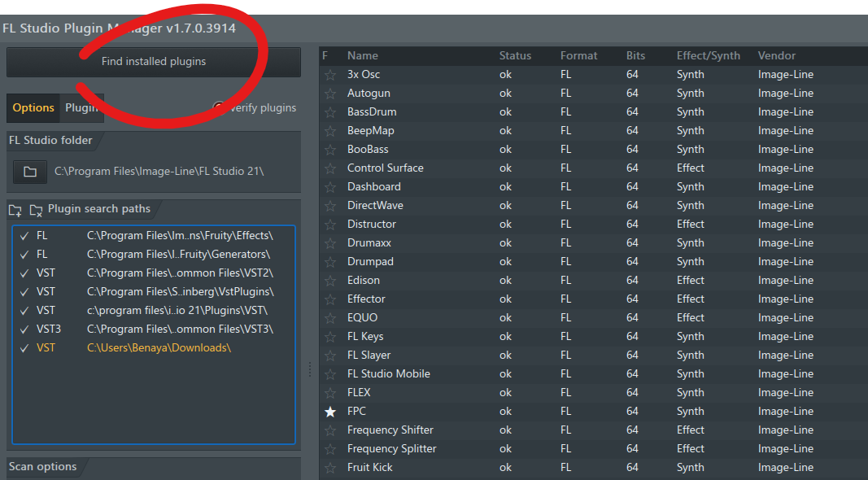868x480 pixels.
Task: Click the VST3 format label in search paths
Action: pyautogui.click(x=48, y=329)
